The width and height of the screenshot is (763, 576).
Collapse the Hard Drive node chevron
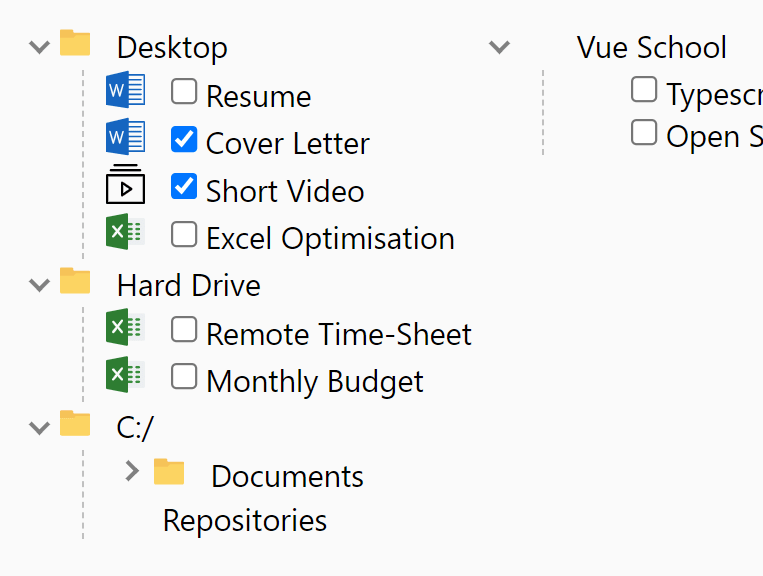pos(40,284)
